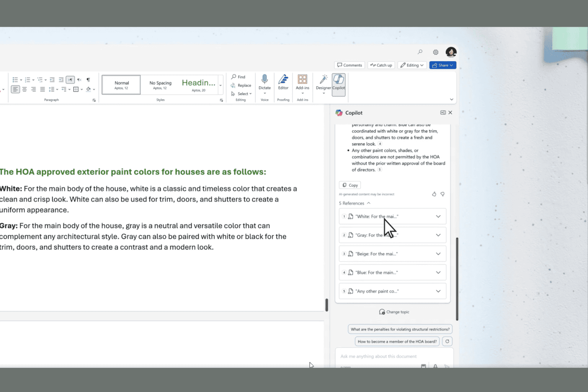Viewport: 588px width, 392px height.
Task: Open the borders dropdown arrow
Action: coord(82,90)
